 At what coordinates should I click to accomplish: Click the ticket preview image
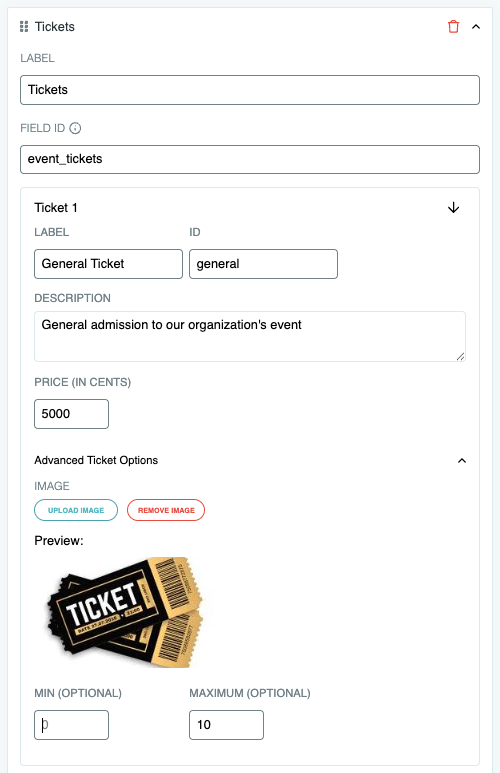coord(125,613)
